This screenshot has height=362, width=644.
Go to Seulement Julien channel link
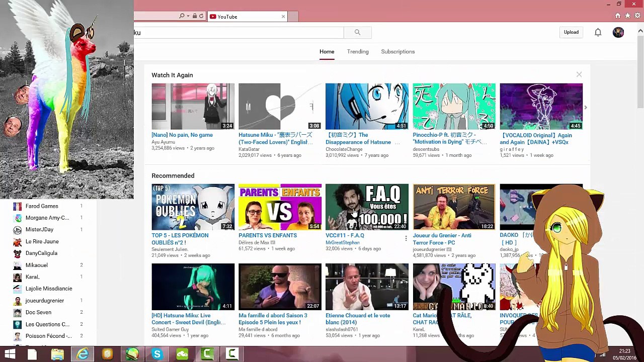click(170, 249)
